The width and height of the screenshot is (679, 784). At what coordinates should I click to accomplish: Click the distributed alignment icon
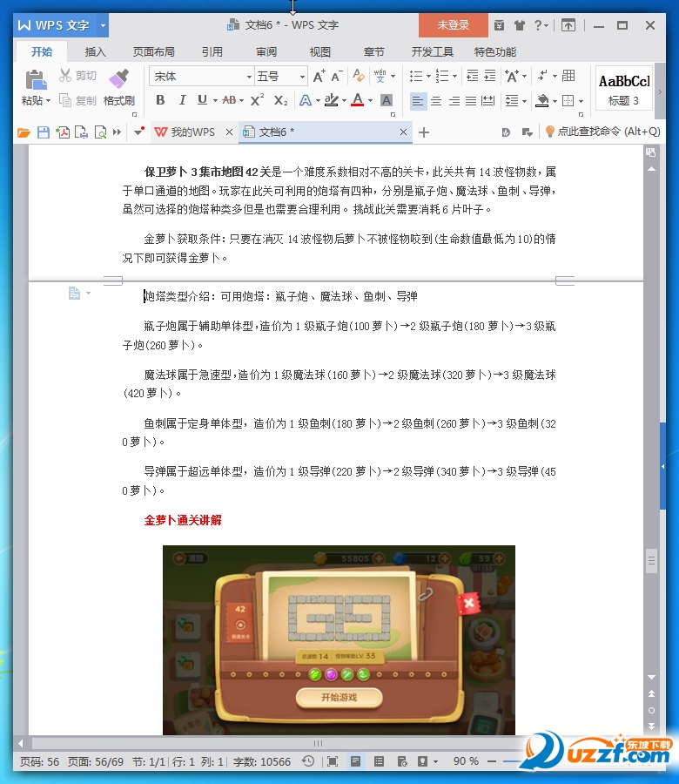tap(487, 101)
